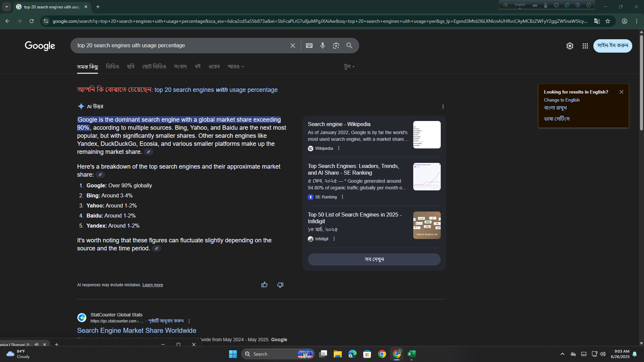Open AI answer three-dot options menu

click(x=443, y=107)
